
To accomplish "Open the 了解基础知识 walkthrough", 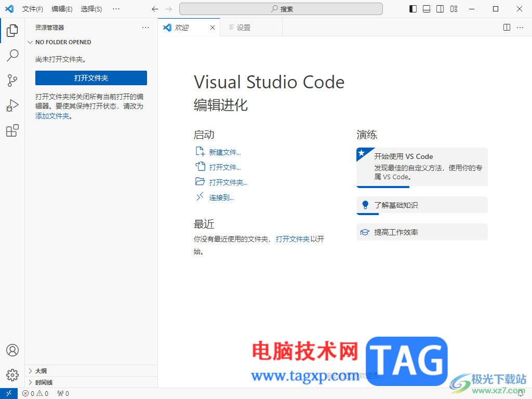I will click(422, 205).
